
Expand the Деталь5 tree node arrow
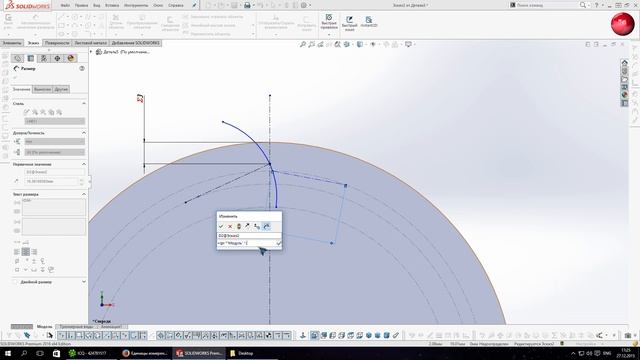tap(91, 52)
